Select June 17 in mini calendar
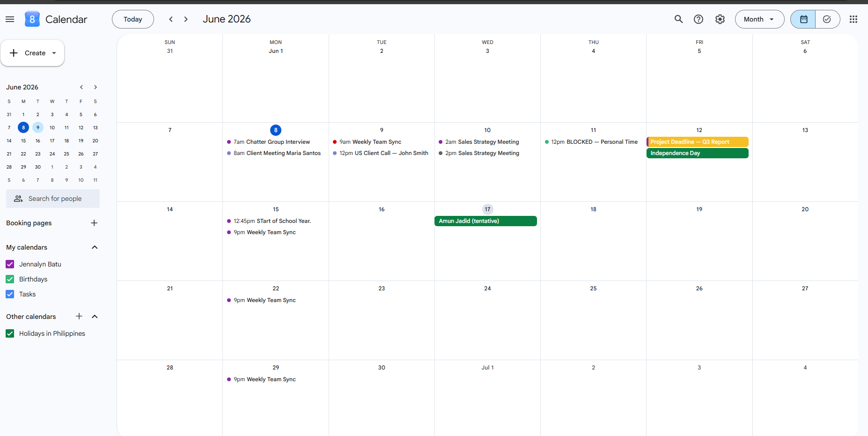The image size is (868, 436). click(x=52, y=140)
